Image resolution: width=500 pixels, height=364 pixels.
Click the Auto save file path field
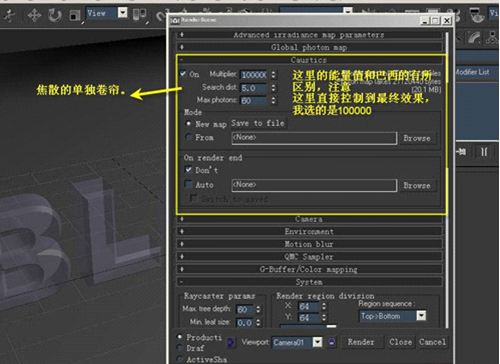[x=314, y=185]
